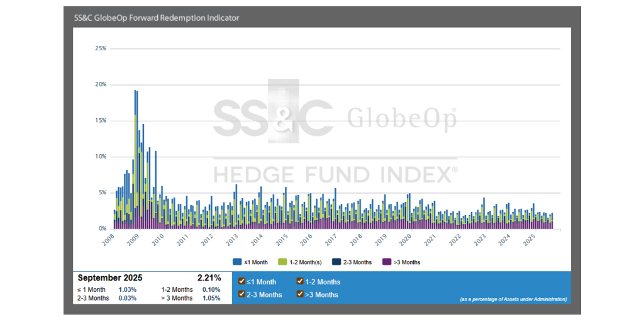Toggle the >3 Months checkbox
This screenshot has height=322, width=644.
[300, 294]
